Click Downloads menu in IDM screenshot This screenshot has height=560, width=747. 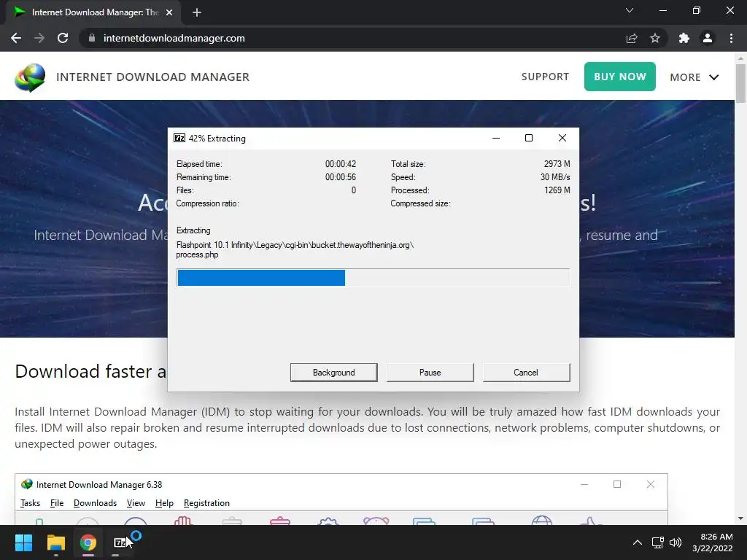(95, 503)
